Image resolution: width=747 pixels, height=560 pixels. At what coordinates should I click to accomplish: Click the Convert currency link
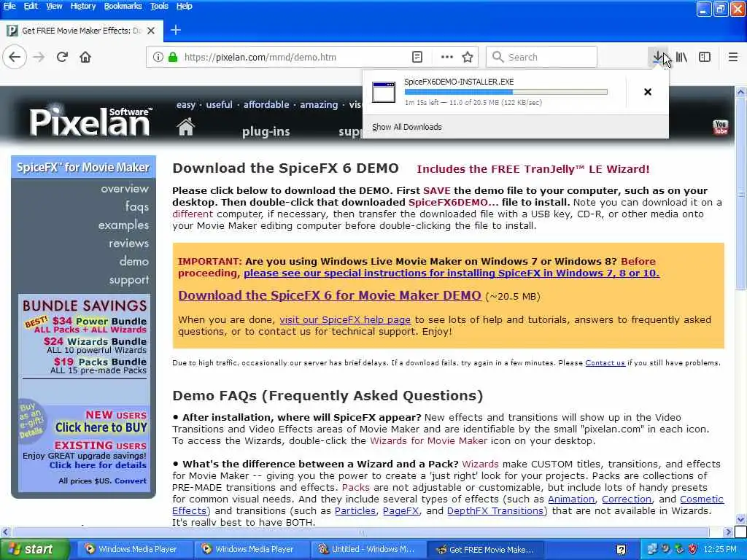(x=131, y=481)
